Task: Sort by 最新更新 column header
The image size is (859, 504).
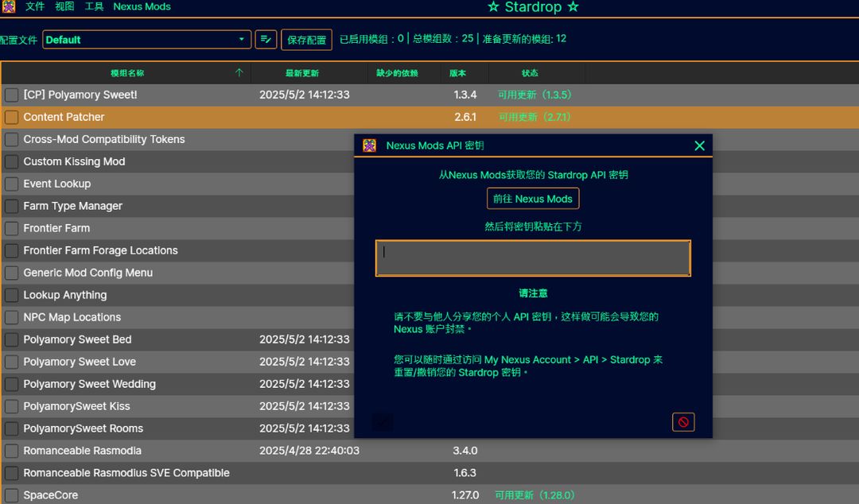Action: coord(302,73)
